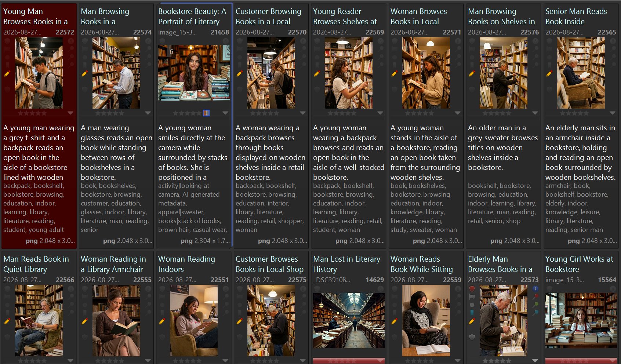This screenshot has height=364, width=621.
Task: Click the title 'Woman Reading Indoors'
Action: click(186, 264)
